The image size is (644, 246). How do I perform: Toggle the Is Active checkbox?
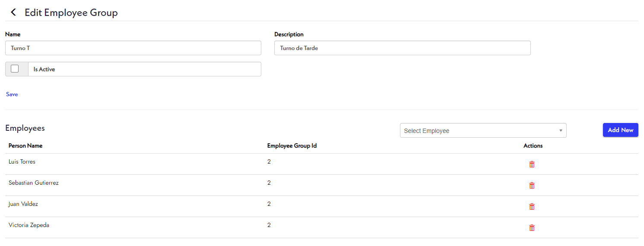(15, 69)
